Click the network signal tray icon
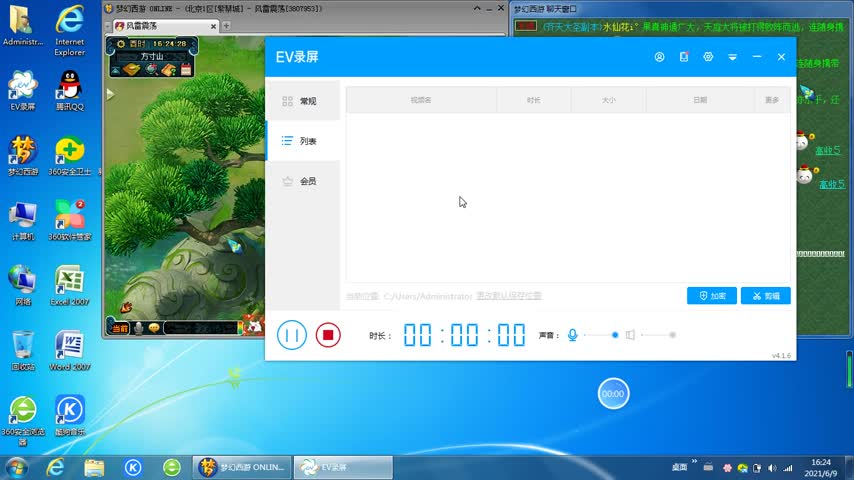 point(788,468)
